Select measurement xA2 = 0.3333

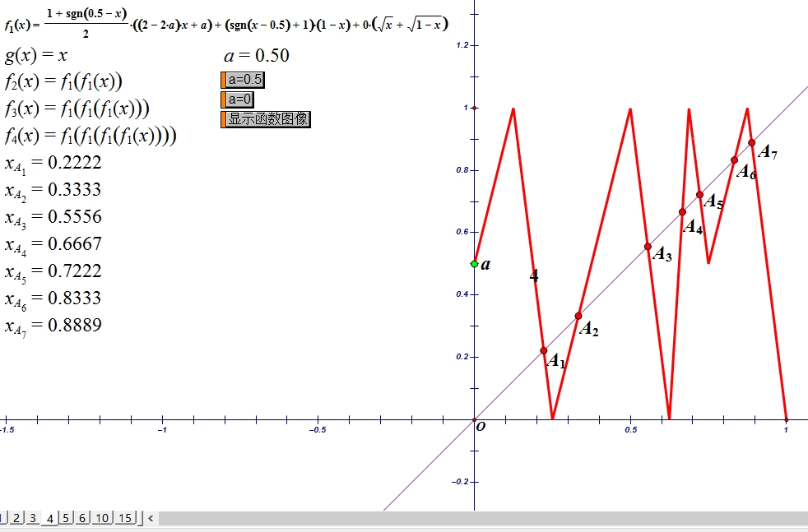[53, 191]
